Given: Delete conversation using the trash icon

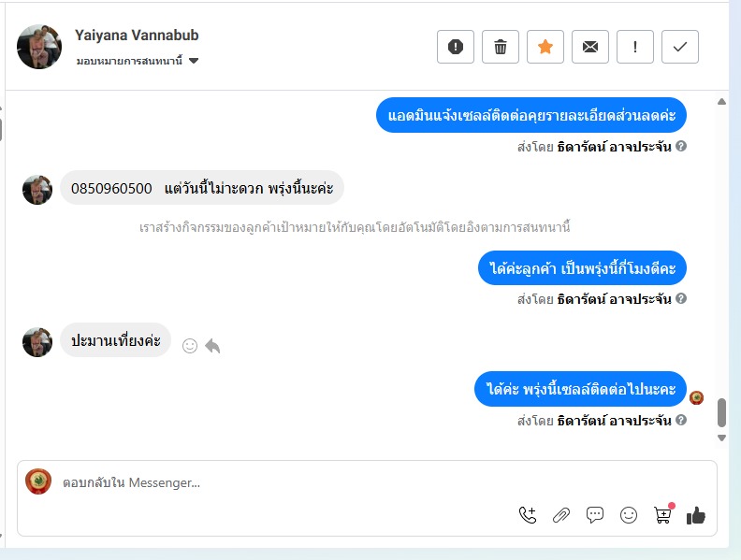Looking at the screenshot, I should tap(500, 47).
